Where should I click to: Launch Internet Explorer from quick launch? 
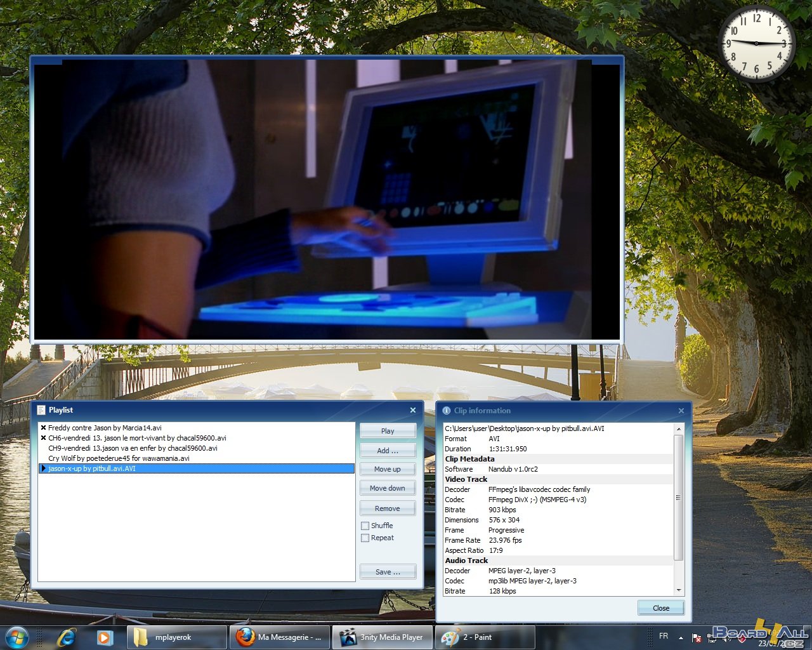67,637
